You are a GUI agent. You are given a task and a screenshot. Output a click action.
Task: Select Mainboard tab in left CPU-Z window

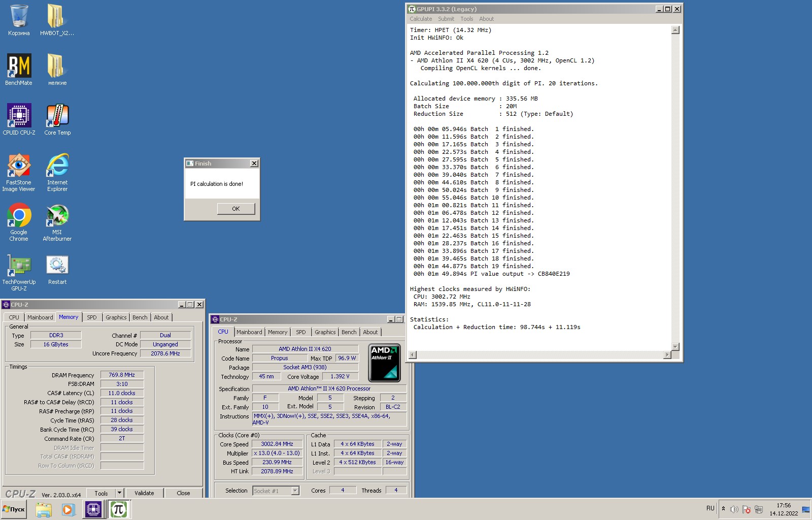(40, 317)
